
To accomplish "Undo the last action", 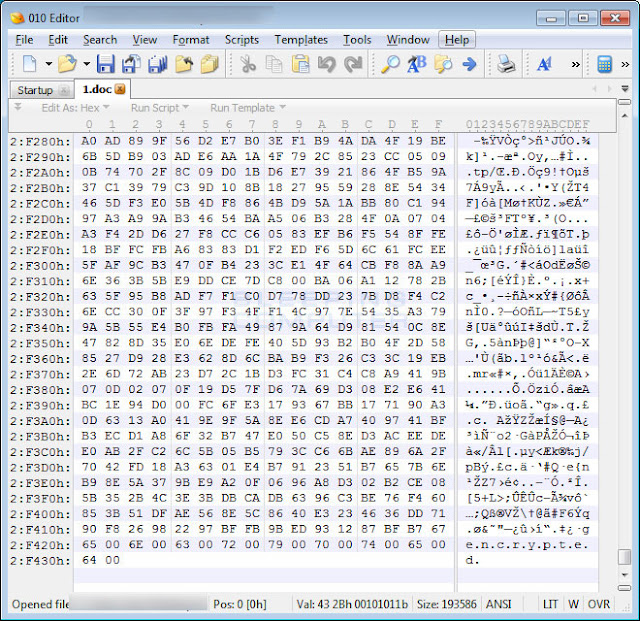I will tap(327, 64).
